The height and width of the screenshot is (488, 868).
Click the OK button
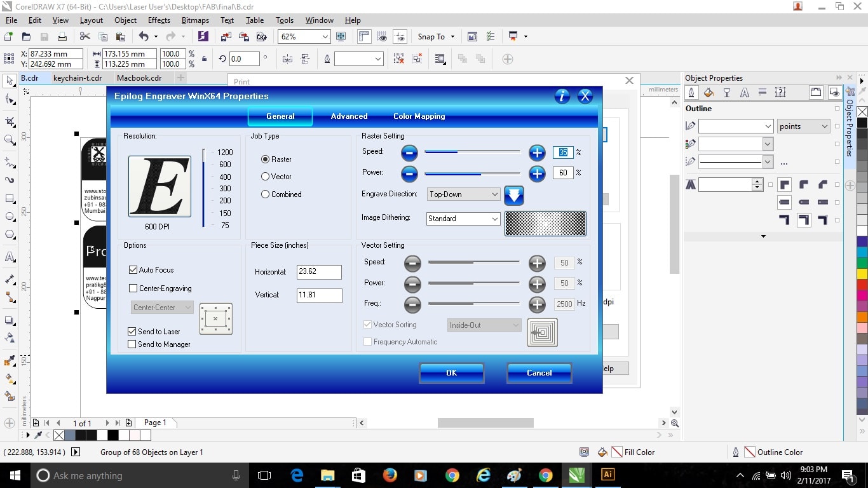[x=451, y=373]
